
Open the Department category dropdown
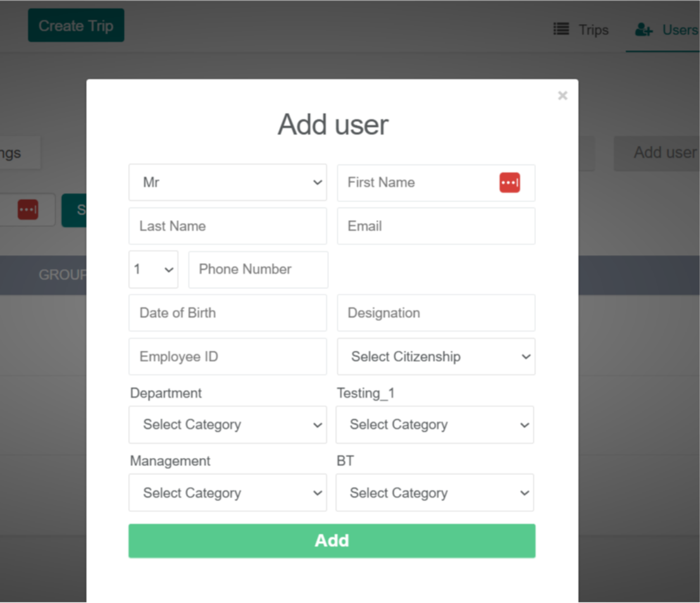228,425
